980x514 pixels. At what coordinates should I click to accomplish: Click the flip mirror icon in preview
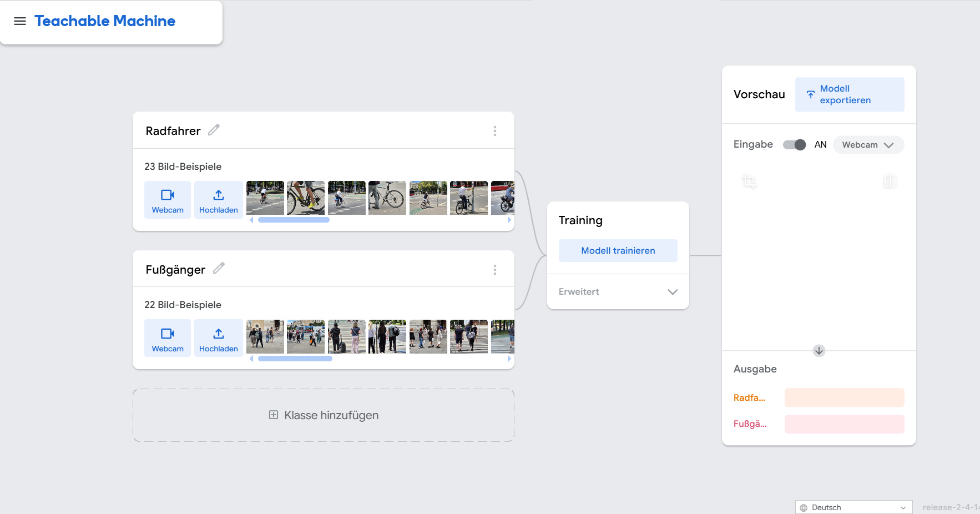[x=890, y=181]
